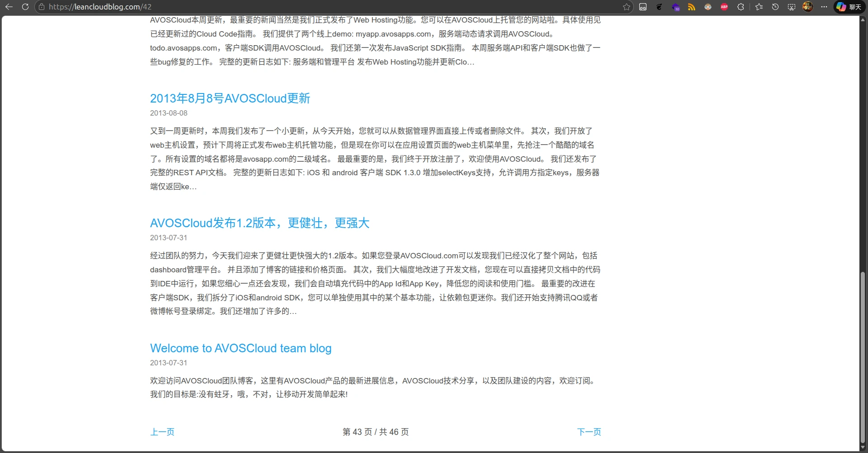Open the Adblock Plus extension
The width and height of the screenshot is (868, 453).
724,7
